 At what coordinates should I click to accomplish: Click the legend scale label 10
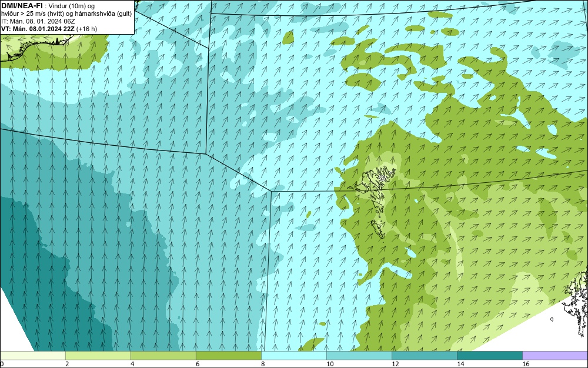(x=330, y=364)
